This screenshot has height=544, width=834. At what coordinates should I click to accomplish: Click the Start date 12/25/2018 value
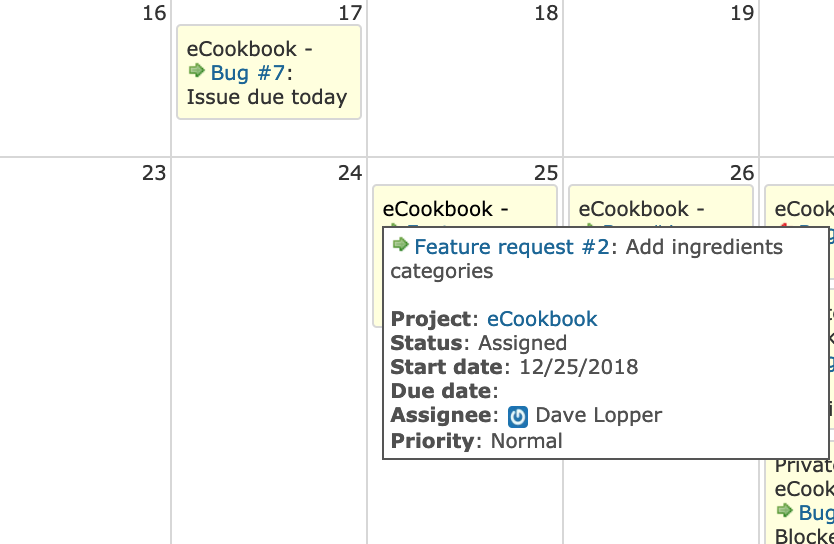point(579,367)
